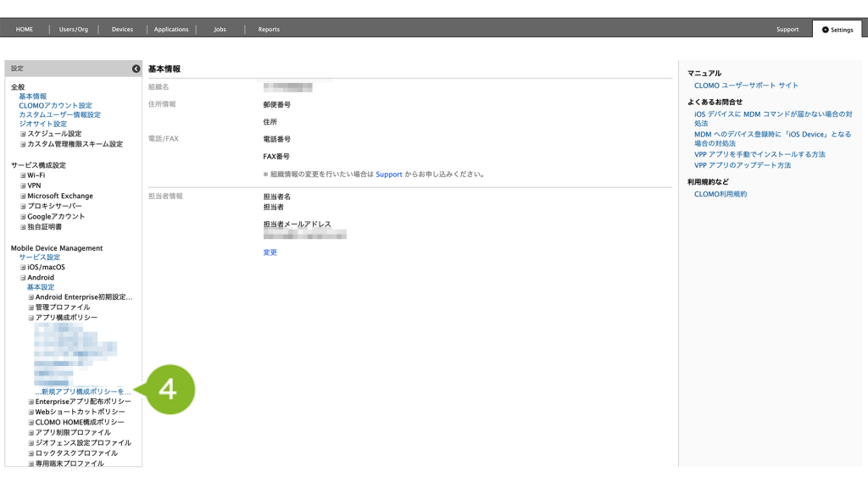Image resolution: width=868 pixels, height=488 pixels.
Task: Expand the VPN tree item
Action: tap(24, 186)
